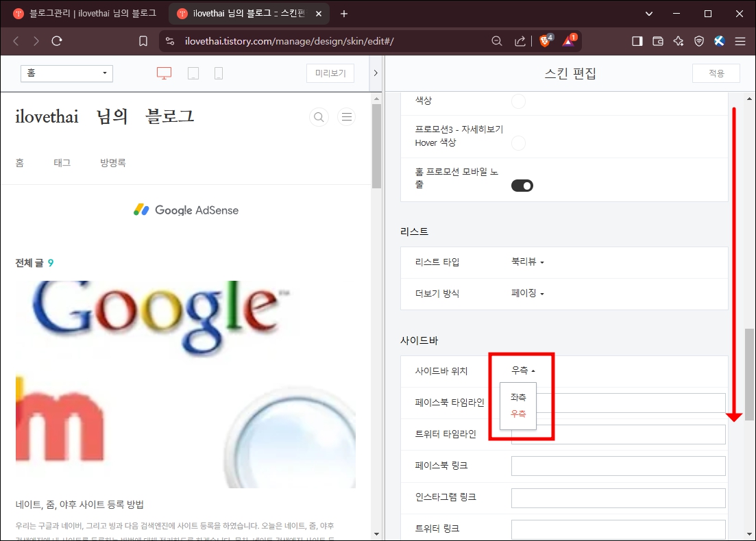Click skin editor scroll up arrow
This screenshot has width=756, height=541.
tap(748, 99)
